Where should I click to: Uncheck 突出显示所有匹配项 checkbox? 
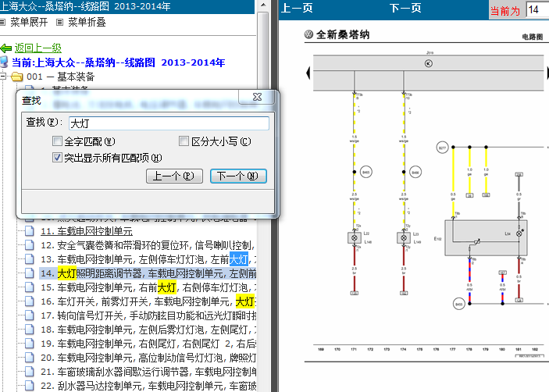pyautogui.click(x=57, y=158)
